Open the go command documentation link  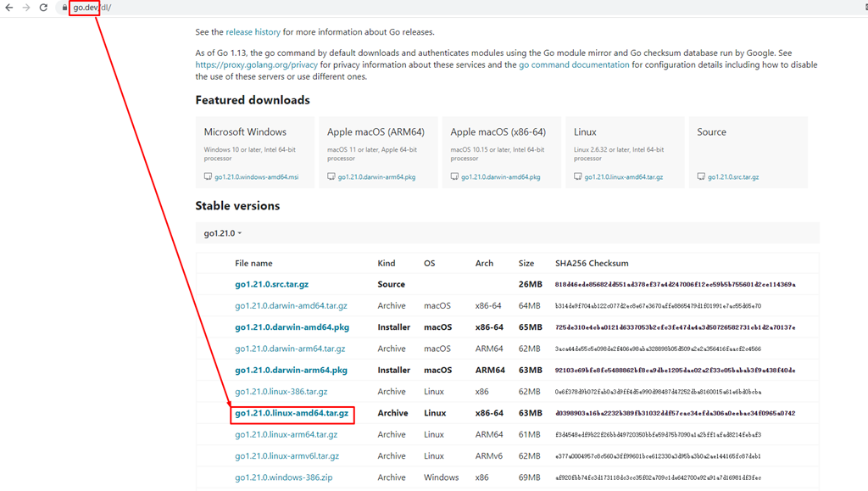574,64
